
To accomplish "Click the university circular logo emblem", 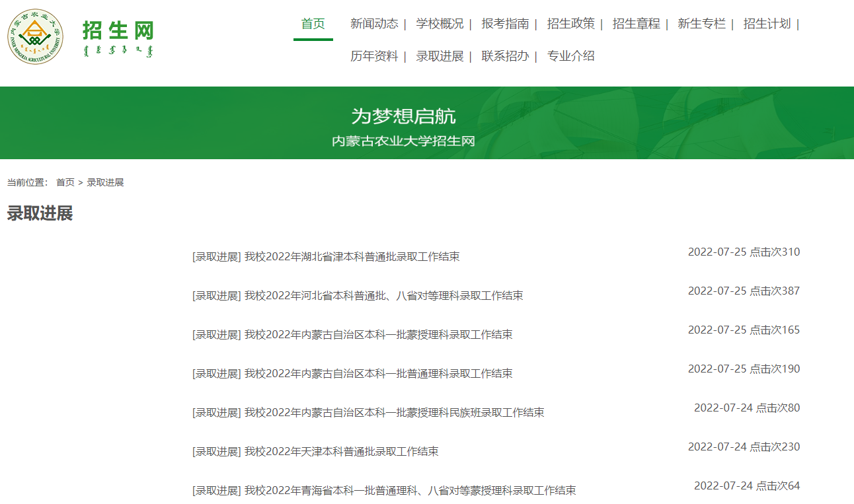I will [36, 37].
